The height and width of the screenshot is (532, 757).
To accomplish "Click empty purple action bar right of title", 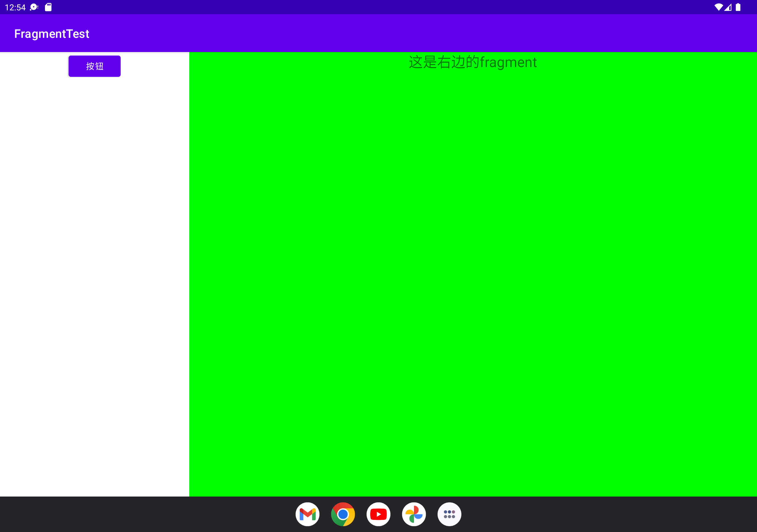I will 428,33.
